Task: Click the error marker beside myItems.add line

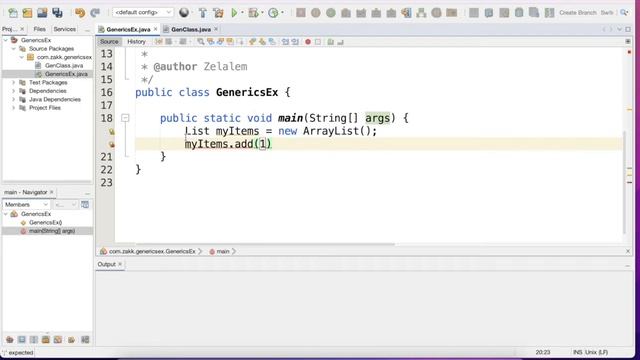Action: coord(111,144)
